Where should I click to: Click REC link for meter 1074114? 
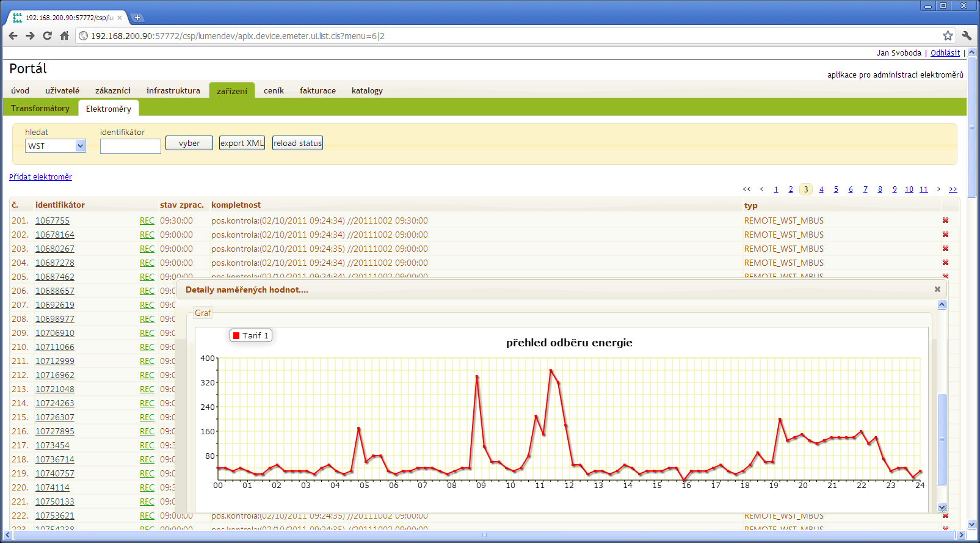(x=147, y=487)
